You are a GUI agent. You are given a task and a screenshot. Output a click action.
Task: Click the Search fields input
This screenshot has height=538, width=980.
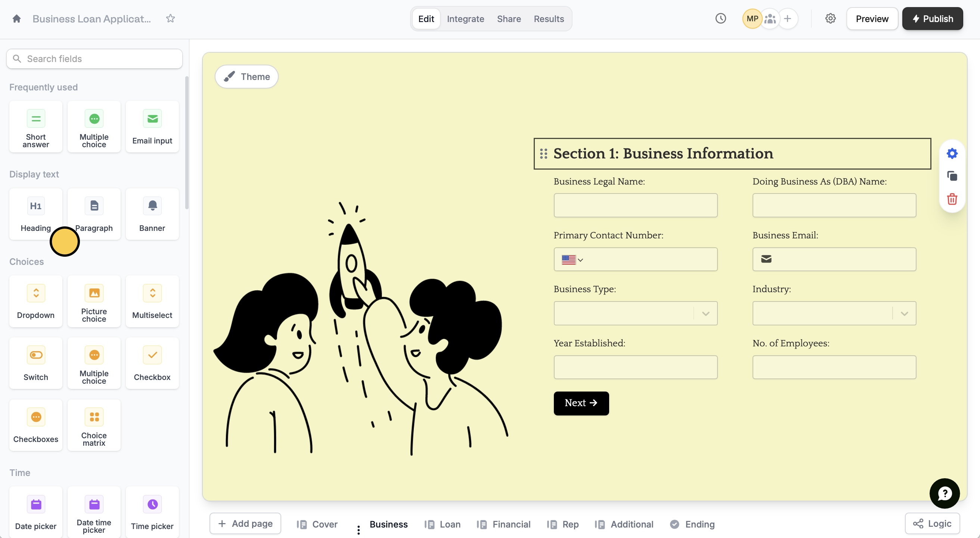click(94, 59)
